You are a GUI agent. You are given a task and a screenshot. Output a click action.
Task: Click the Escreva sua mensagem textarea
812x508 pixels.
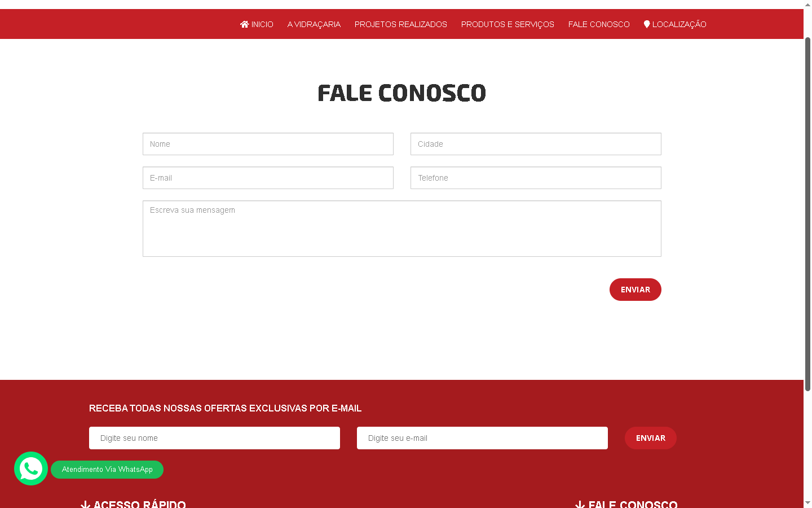click(x=402, y=229)
